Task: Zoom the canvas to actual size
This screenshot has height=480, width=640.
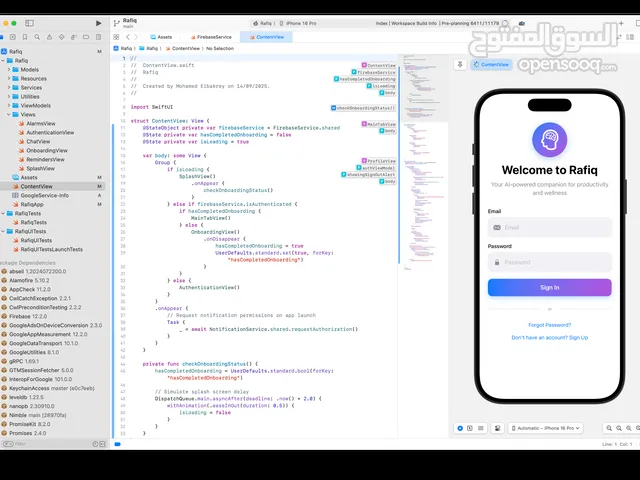Action: [619, 428]
